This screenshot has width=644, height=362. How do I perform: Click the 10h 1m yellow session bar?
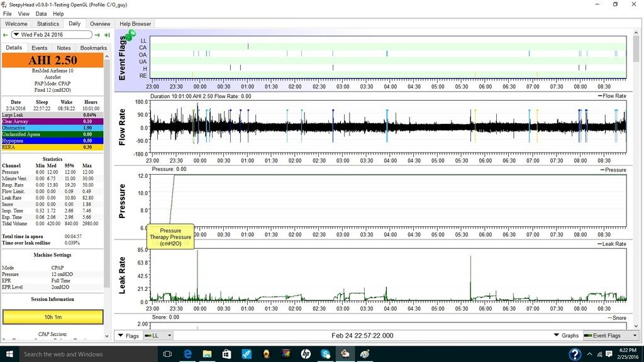click(x=53, y=317)
